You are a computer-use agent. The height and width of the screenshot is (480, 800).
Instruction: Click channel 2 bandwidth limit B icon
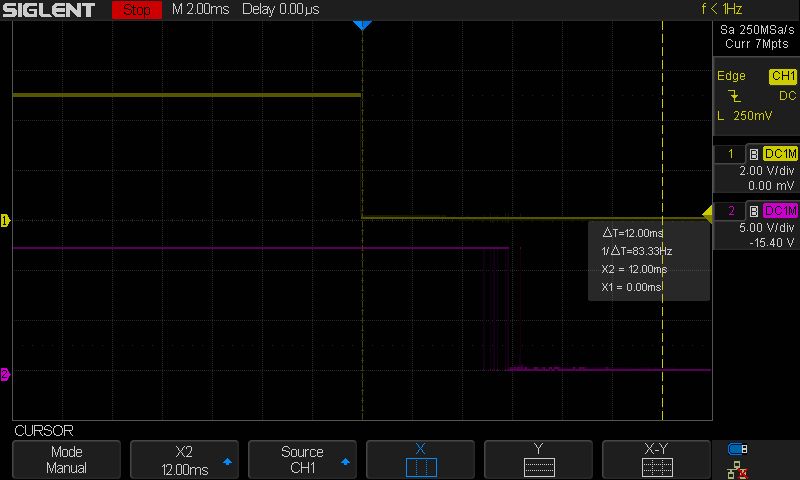point(754,211)
